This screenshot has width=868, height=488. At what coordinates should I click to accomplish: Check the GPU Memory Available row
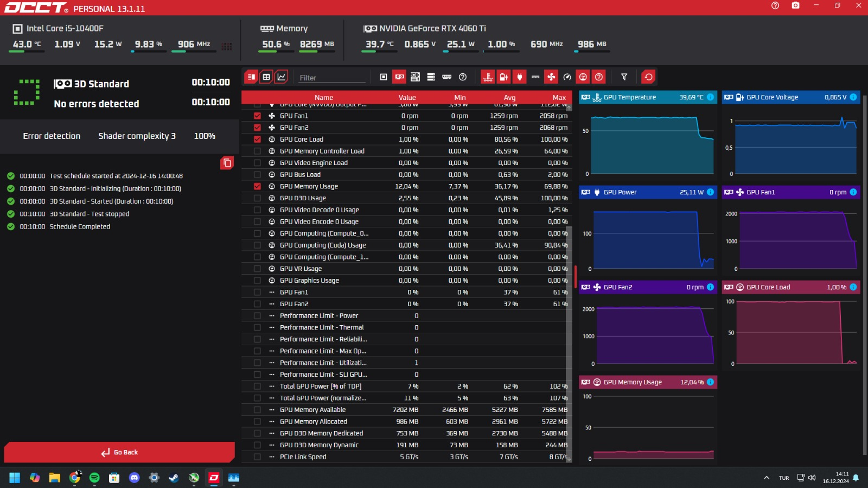pyautogui.click(x=257, y=410)
